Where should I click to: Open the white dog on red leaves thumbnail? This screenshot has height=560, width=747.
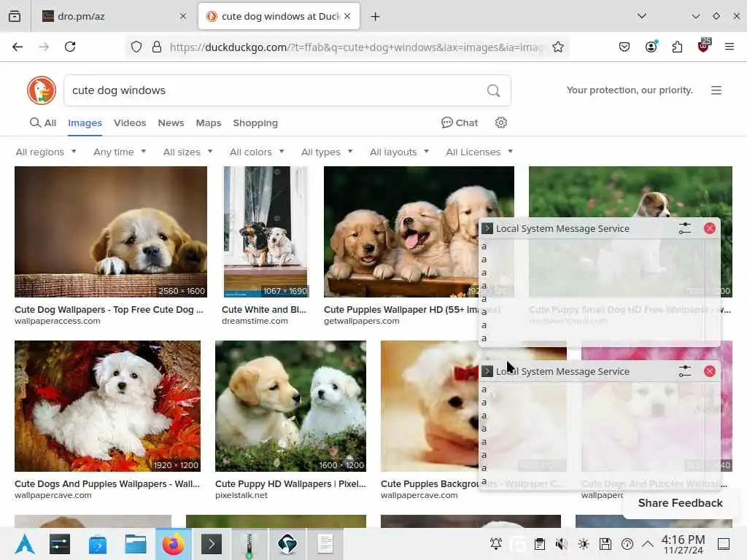[107, 405]
